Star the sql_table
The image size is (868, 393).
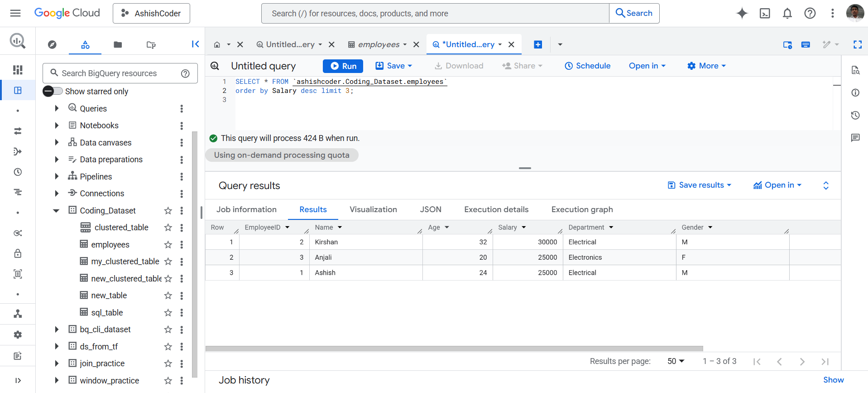168,313
